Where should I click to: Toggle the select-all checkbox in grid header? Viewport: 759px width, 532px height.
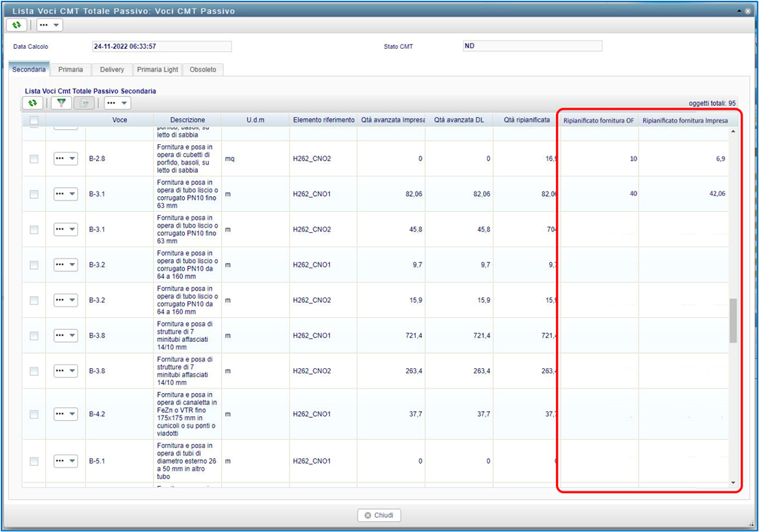34,120
